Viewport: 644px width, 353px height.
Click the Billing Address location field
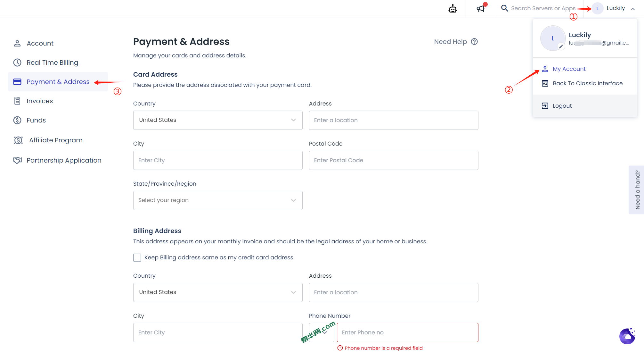pyautogui.click(x=394, y=292)
